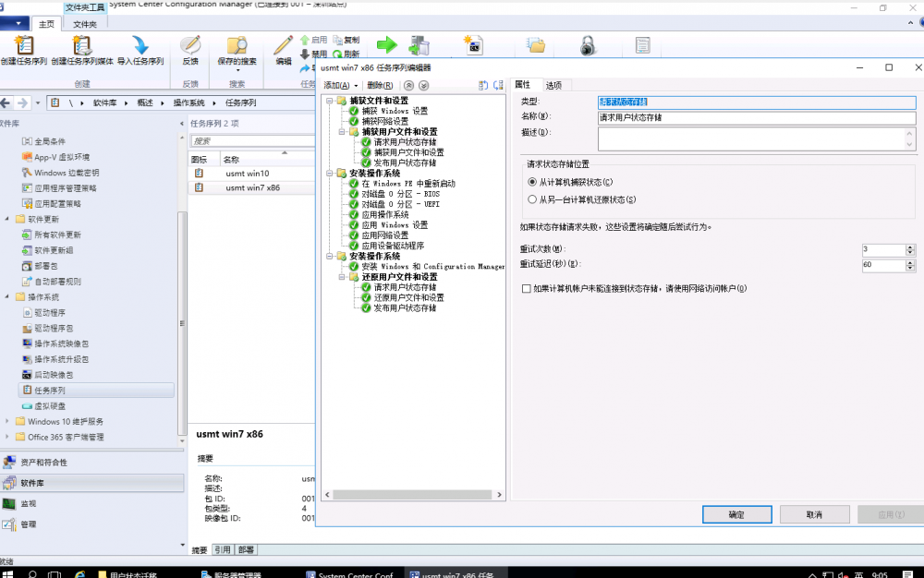
Task: Click the expand-all tree icon in editor toolbar
Action: 483,85
